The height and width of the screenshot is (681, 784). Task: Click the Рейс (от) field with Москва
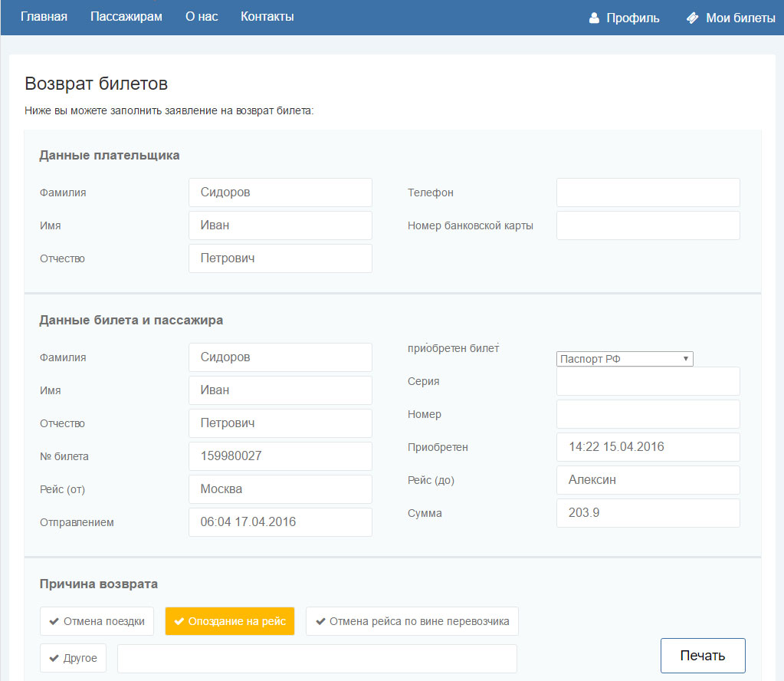[280, 489]
